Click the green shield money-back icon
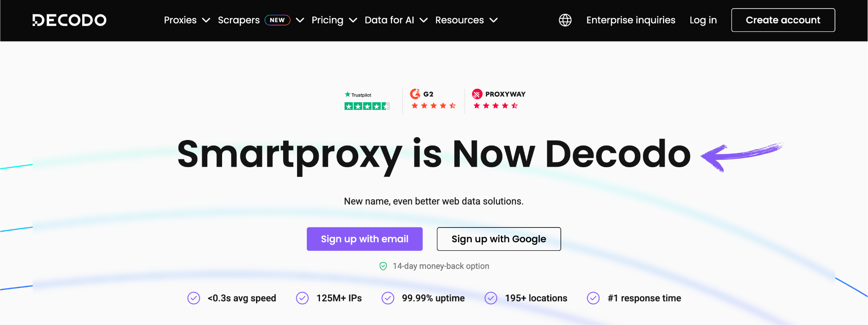 (383, 266)
